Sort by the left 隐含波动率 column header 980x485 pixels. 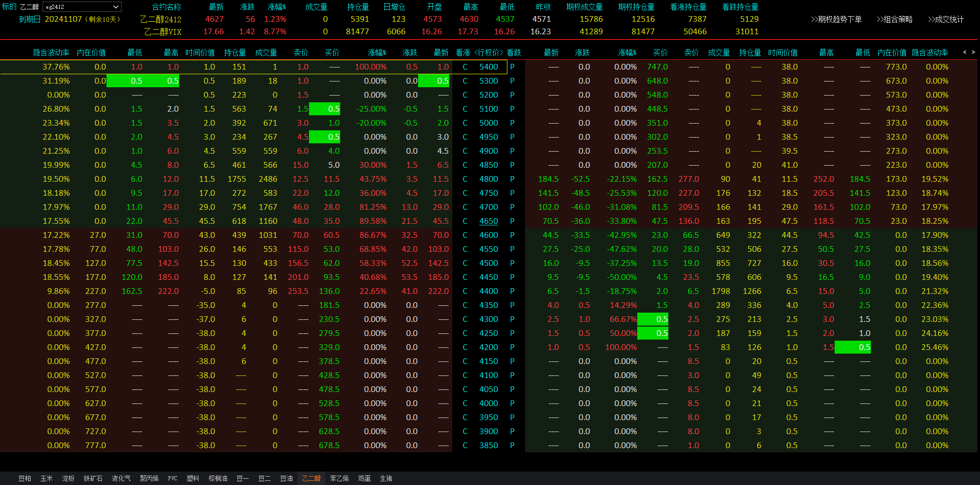tap(51, 52)
